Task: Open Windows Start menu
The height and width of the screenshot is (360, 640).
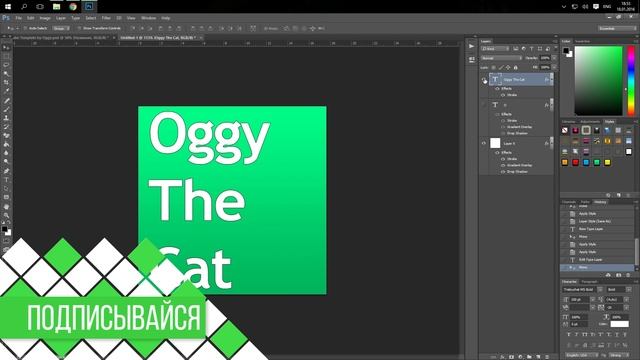Action: pos(8,7)
